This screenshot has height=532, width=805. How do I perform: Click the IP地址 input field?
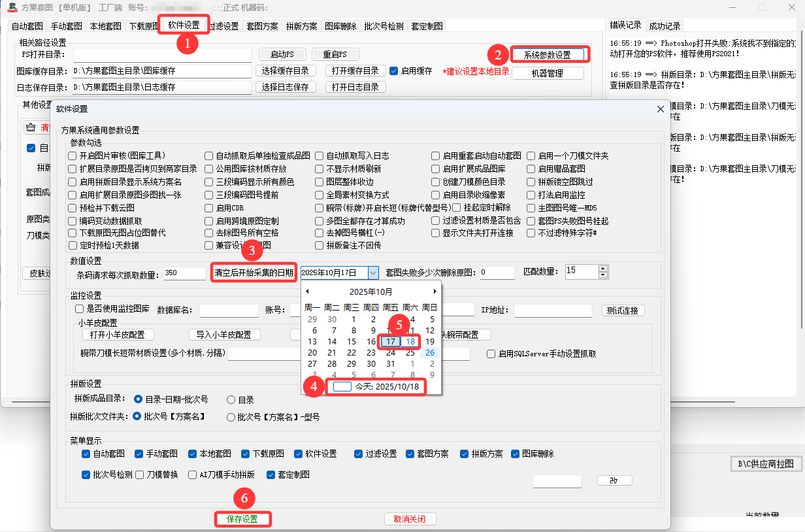click(x=553, y=310)
